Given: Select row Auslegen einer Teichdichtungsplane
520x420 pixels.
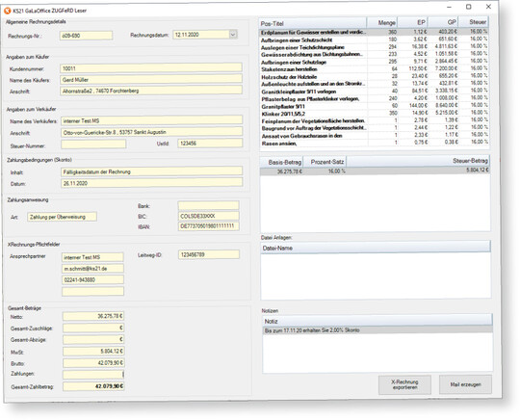Looking at the screenshot, I should pos(374,47).
